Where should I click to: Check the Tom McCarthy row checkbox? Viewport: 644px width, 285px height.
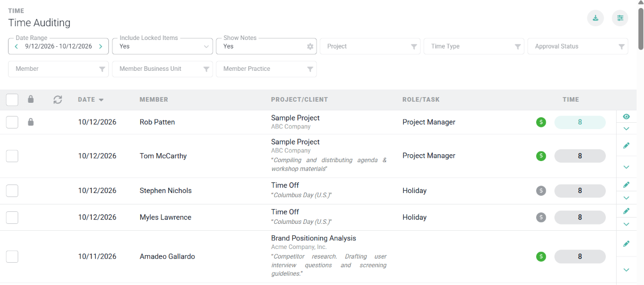tap(13, 156)
